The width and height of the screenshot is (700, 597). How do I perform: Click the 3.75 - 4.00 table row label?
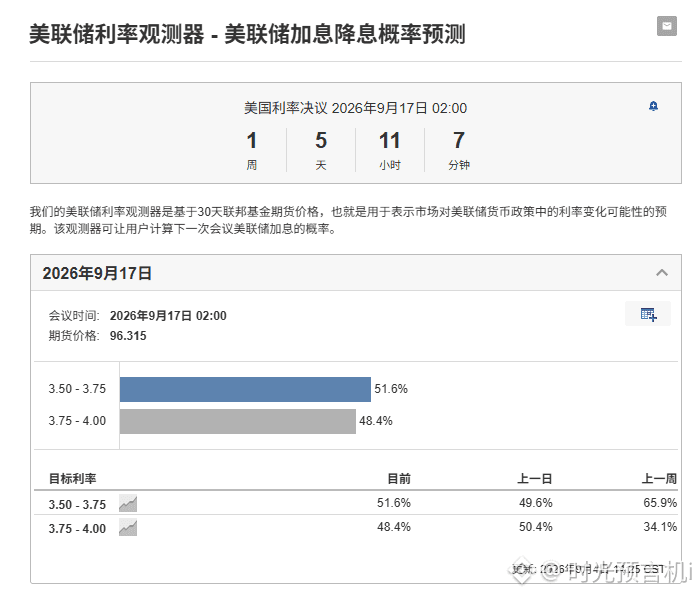click(77, 529)
